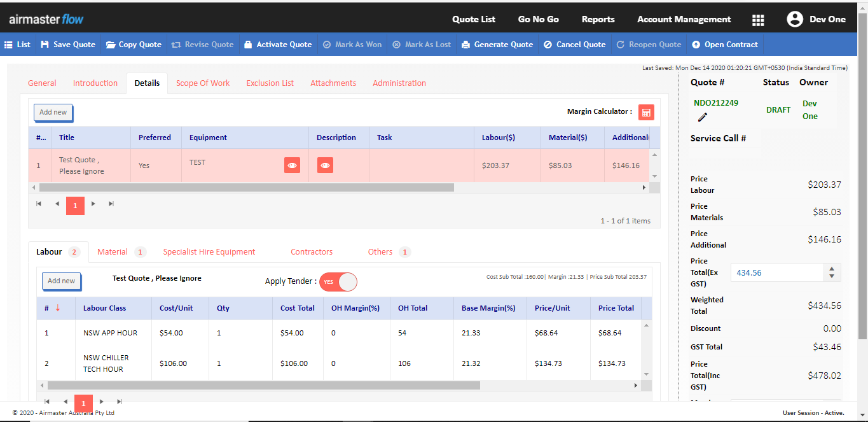Open the Margin Calculator icon
Image resolution: width=868 pixels, height=422 pixels.
[646, 112]
